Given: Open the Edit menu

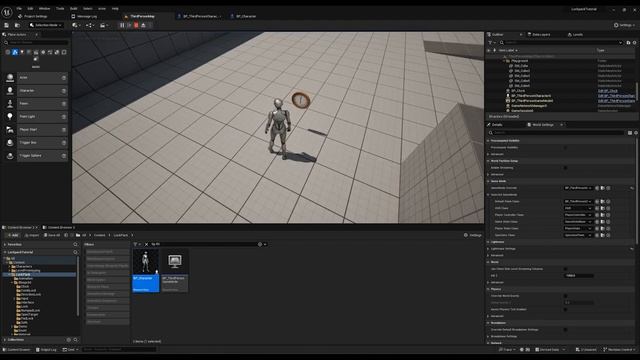Looking at the screenshot, I should (x=30, y=8).
